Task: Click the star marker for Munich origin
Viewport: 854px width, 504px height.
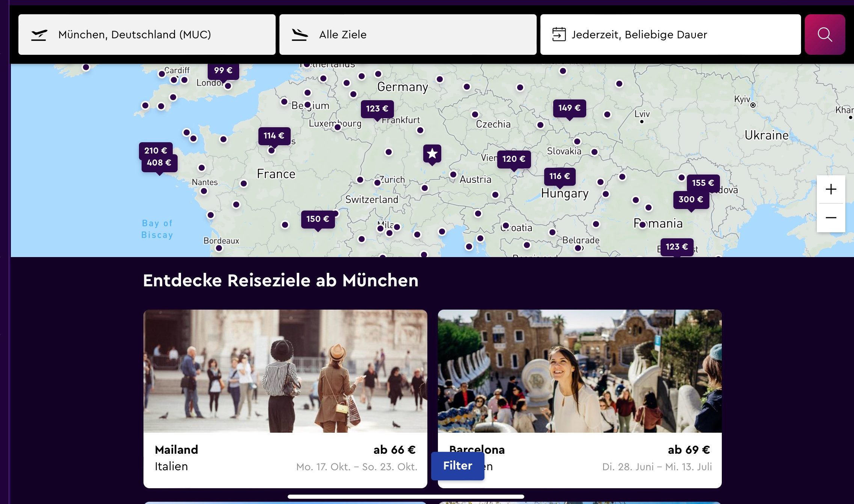Action: [432, 153]
